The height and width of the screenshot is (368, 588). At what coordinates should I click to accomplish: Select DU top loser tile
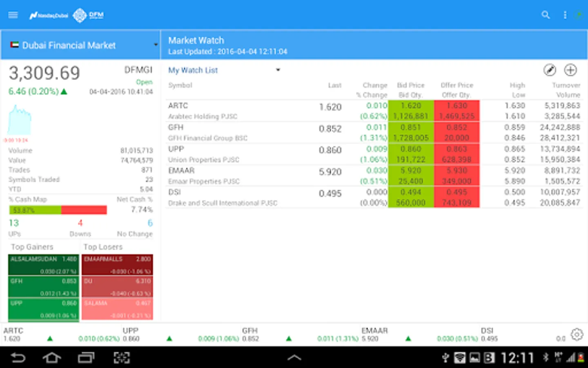coord(117,287)
